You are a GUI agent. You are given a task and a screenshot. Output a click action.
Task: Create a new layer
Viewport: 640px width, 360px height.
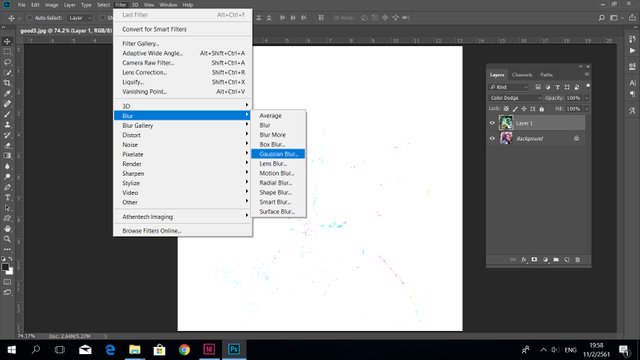(x=567, y=260)
